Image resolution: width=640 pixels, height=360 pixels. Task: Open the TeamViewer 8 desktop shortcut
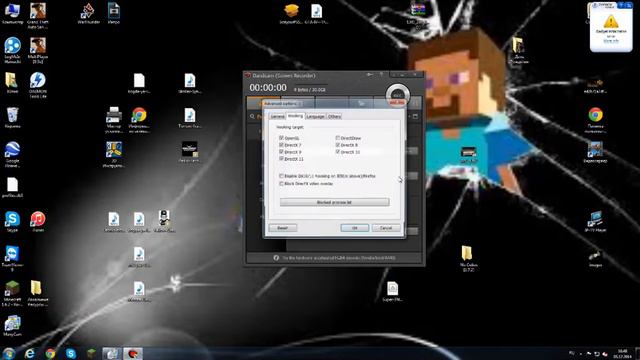(x=12, y=258)
